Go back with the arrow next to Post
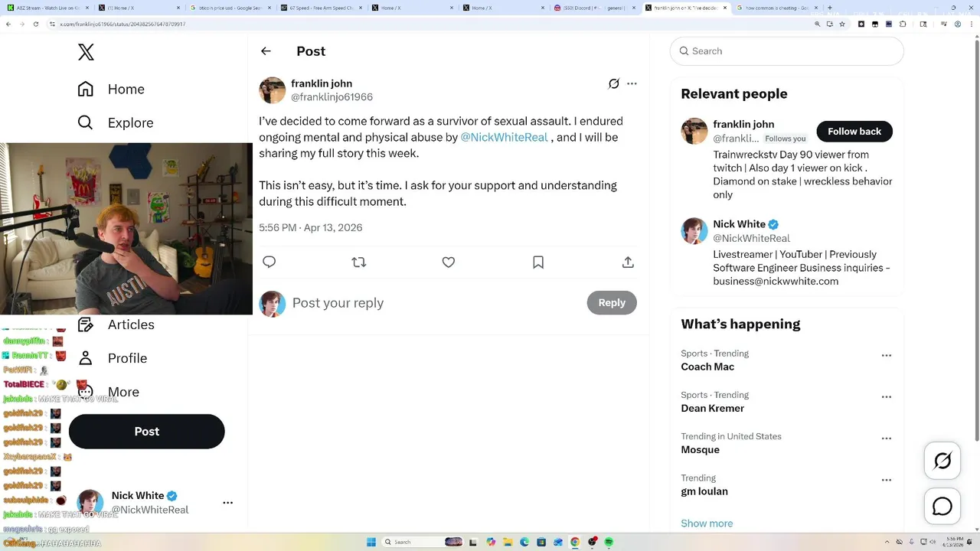The height and width of the screenshot is (551, 980). pos(266,51)
